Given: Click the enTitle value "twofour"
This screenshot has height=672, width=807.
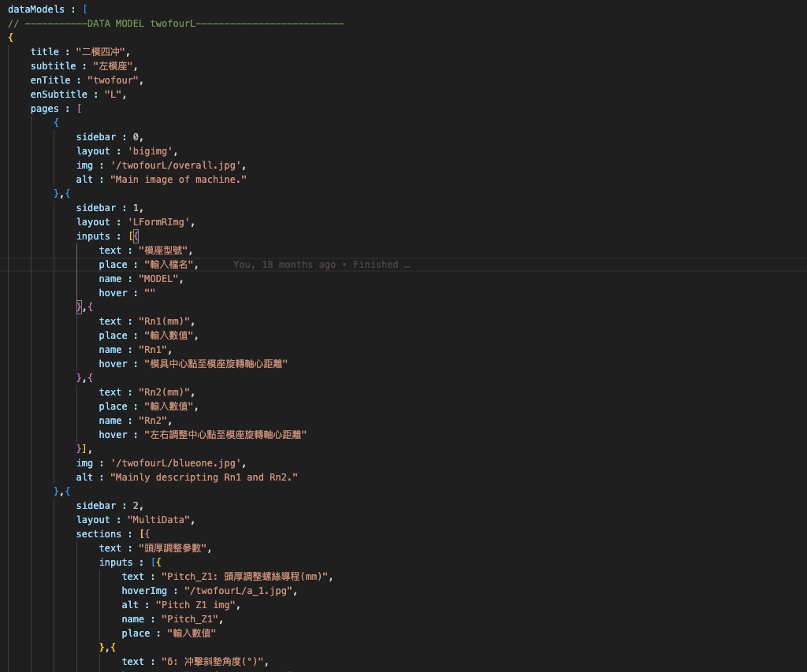Looking at the screenshot, I should click(x=113, y=80).
